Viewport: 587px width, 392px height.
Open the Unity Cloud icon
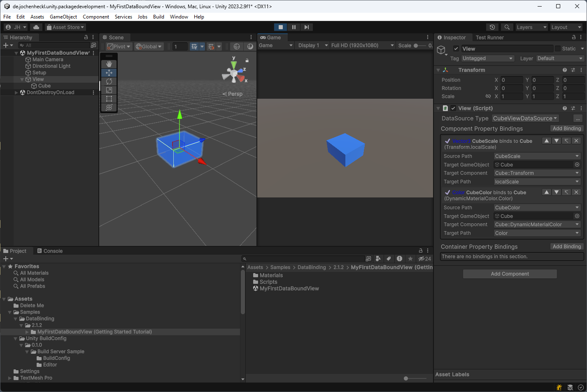(36, 27)
